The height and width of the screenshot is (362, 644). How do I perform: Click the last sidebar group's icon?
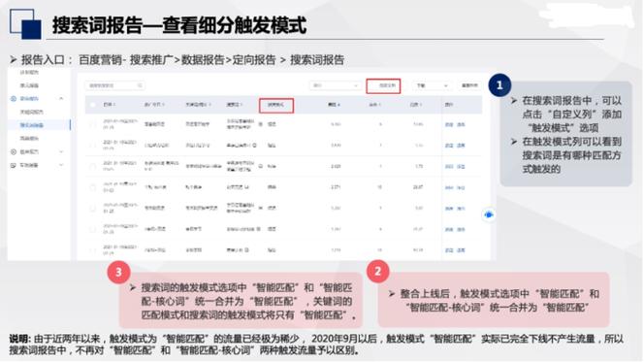14,165
